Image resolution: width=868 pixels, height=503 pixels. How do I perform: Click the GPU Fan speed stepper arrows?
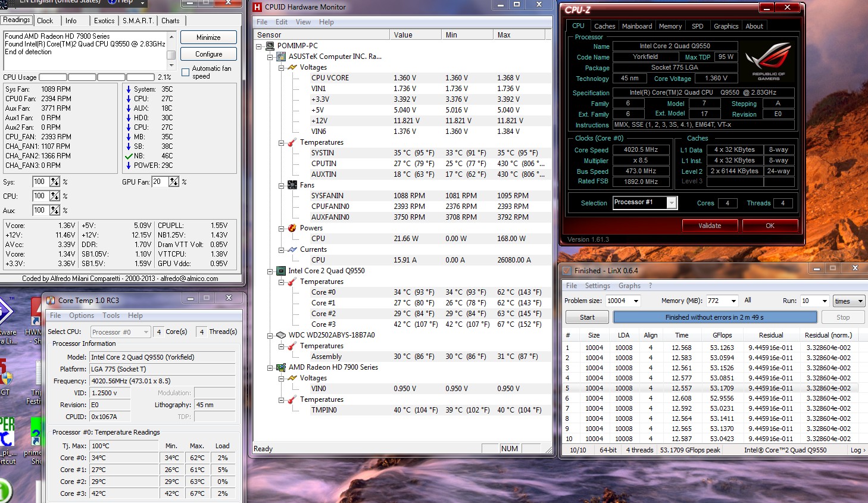click(x=174, y=182)
